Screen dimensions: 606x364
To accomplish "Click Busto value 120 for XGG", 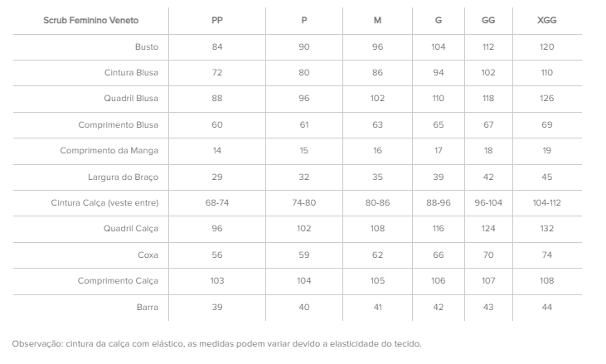I will pyautogui.click(x=547, y=46).
